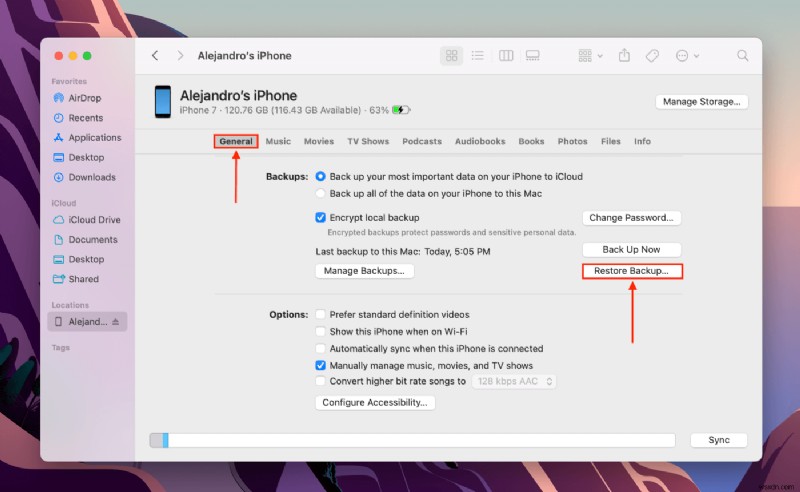Screen dimensions: 800x492
Task: Click the Alejandro's iPhone window title
Action: (x=244, y=56)
